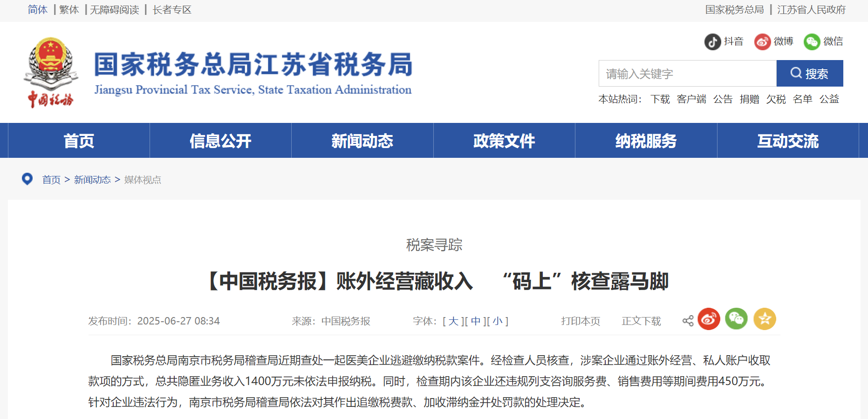Image resolution: width=868 pixels, height=419 pixels.
Task: Click the 微博 text label
Action: click(x=784, y=41)
